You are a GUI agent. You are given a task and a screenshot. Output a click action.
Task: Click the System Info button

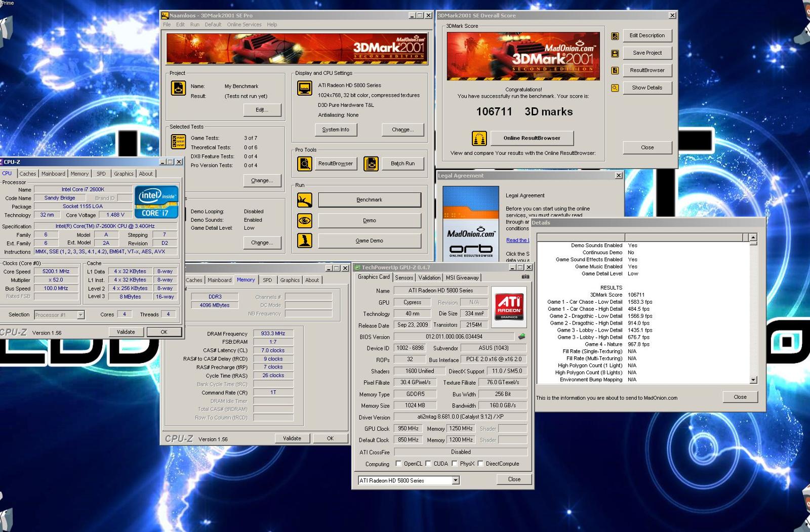(336, 130)
